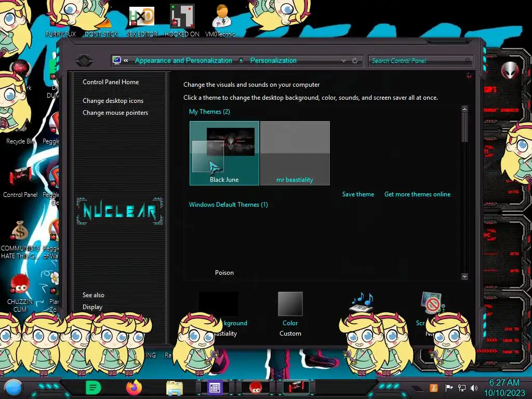The image size is (532, 399).
Task: Click the Windows Default Themes (1) heading
Action: [x=229, y=205]
